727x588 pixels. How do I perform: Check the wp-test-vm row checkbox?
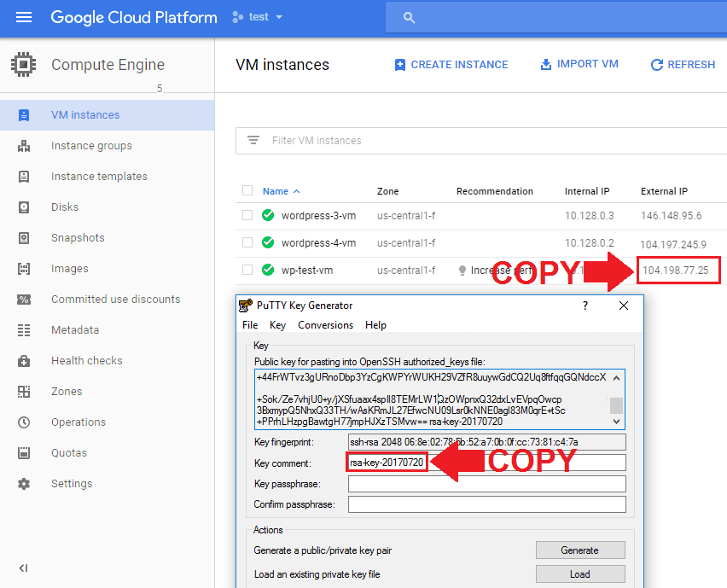(247, 270)
